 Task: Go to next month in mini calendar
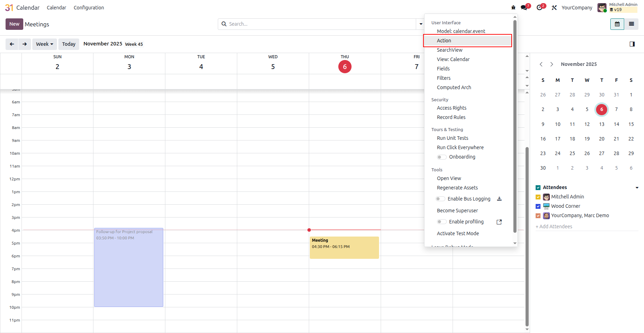pyautogui.click(x=552, y=64)
